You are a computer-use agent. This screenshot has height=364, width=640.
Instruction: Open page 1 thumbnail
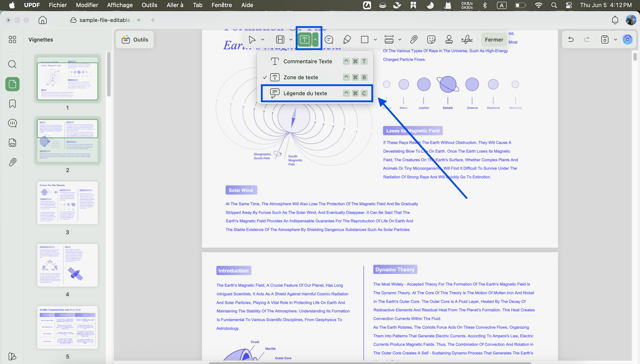click(68, 79)
